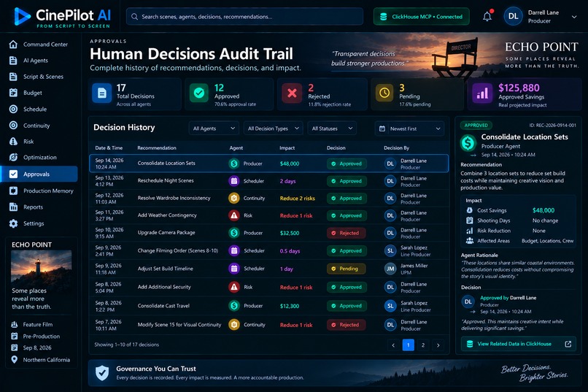The height and width of the screenshot is (392, 588).
Task: Click the Total Decisions document icon
Action: pyautogui.click(x=102, y=93)
